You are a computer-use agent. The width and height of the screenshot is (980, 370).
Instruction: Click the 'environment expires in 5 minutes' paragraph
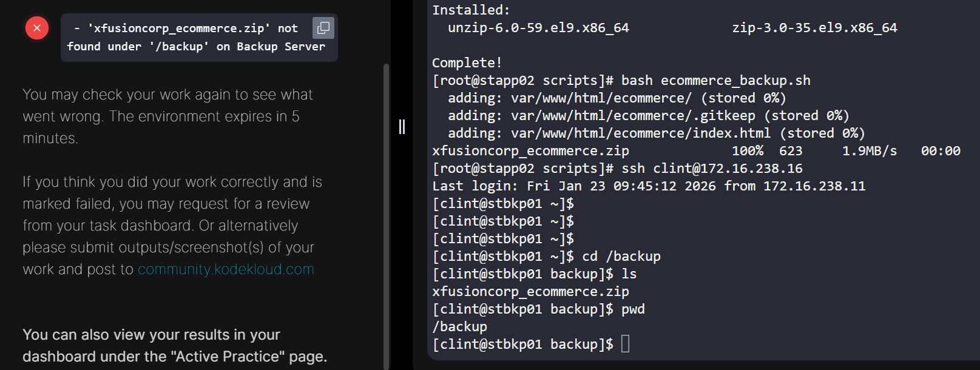[x=167, y=116]
